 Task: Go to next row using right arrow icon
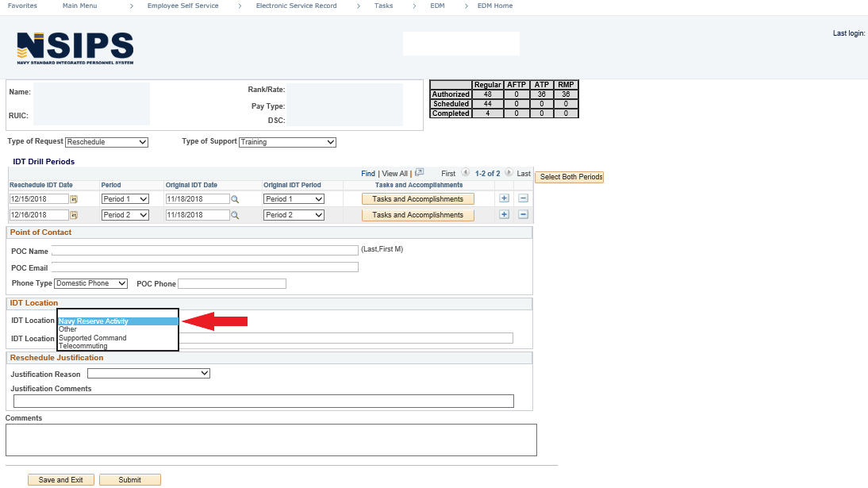(x=509, y=173)
